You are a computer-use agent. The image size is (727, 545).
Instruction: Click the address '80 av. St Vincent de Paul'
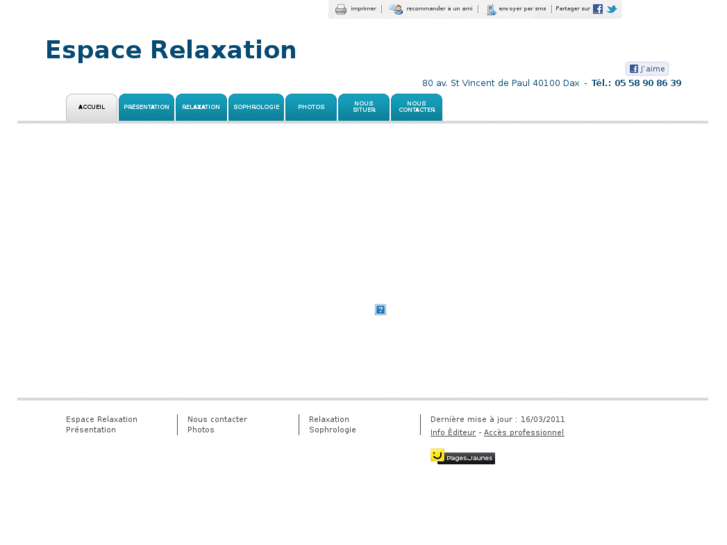tap(476, 83)
